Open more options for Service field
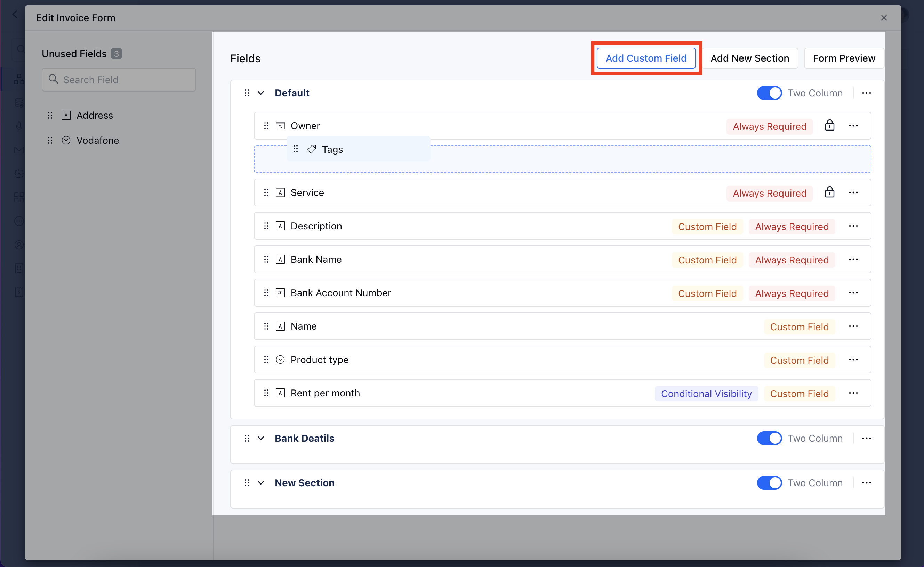924x567 pixels. tap(853, 192)
